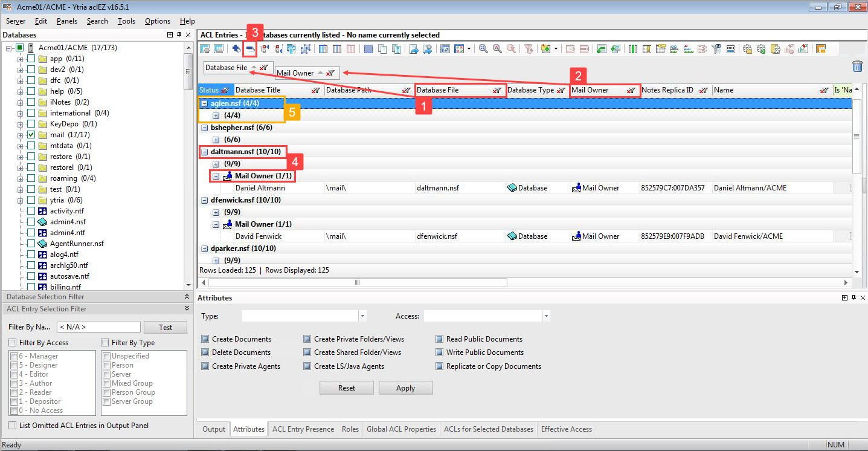Toggle the Create Documents checkbox
Image resolution: width=868 pixels, height=451 pixels.
coord(205,339)
